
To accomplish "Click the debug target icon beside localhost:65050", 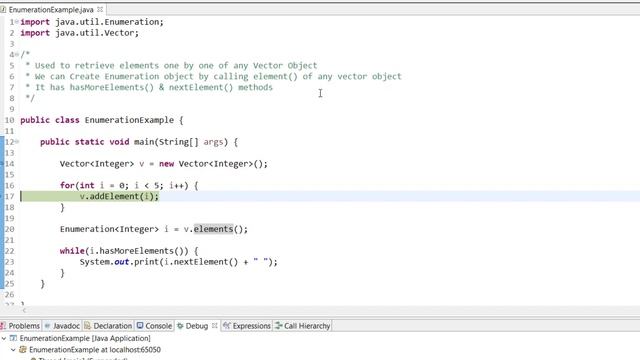I will [x=23, y=349].
